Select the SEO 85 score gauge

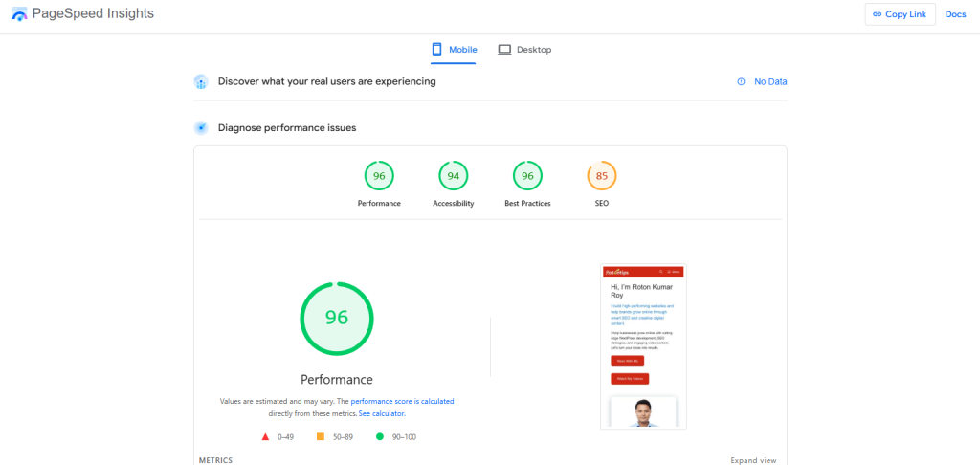coord(602,176)
